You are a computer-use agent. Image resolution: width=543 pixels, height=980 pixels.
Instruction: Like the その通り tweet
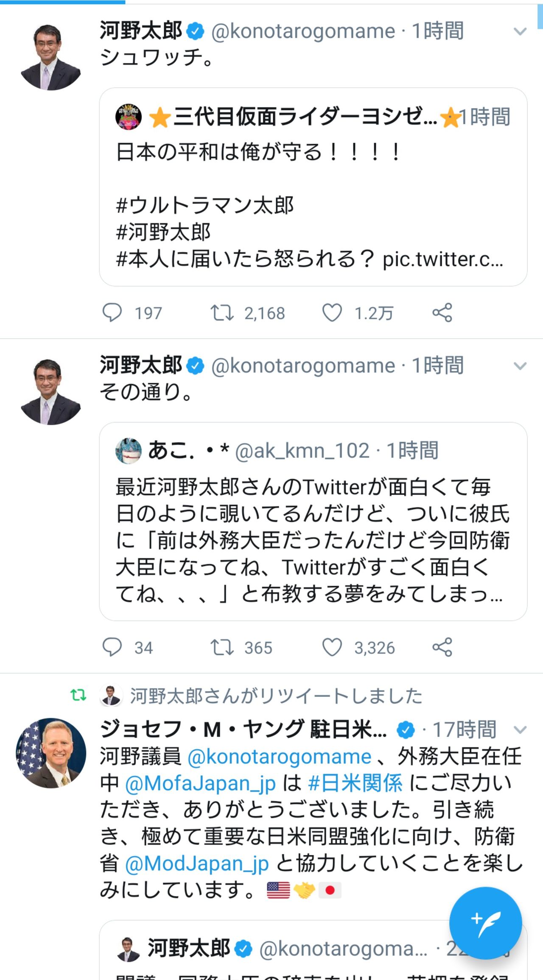point(332,647)
